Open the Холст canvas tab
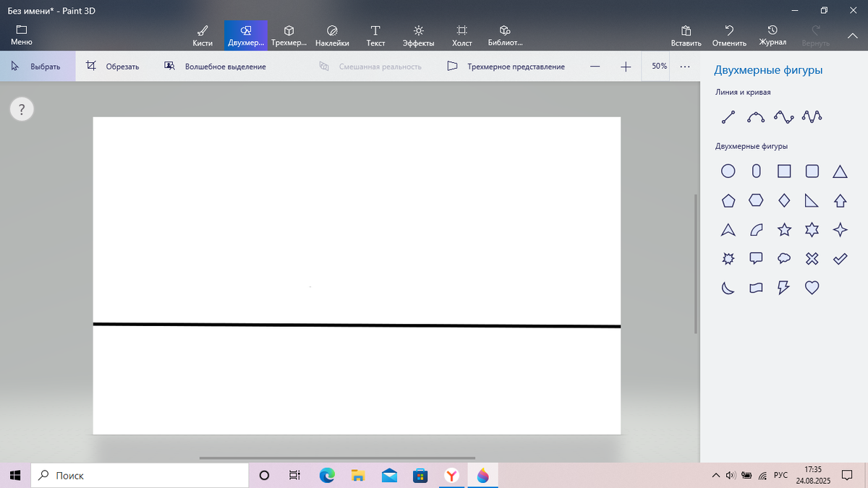The width and height of the screenshot is (868, 488). pos(461,35)
